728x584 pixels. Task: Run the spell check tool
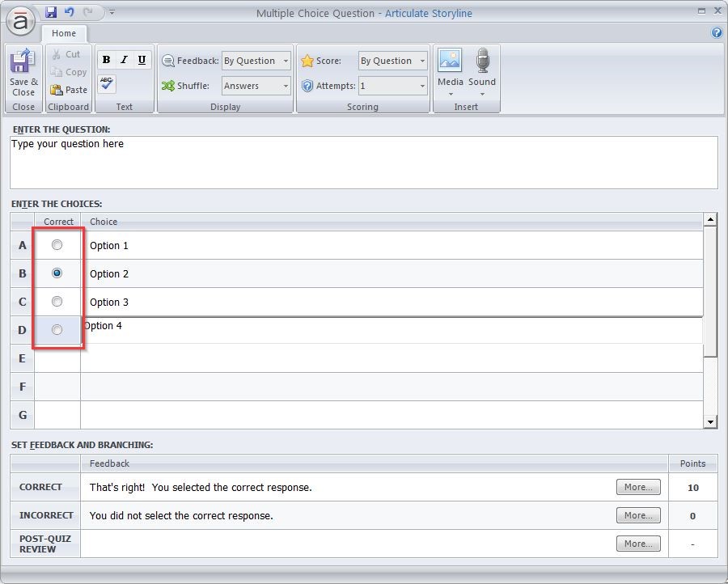(107, 83)
